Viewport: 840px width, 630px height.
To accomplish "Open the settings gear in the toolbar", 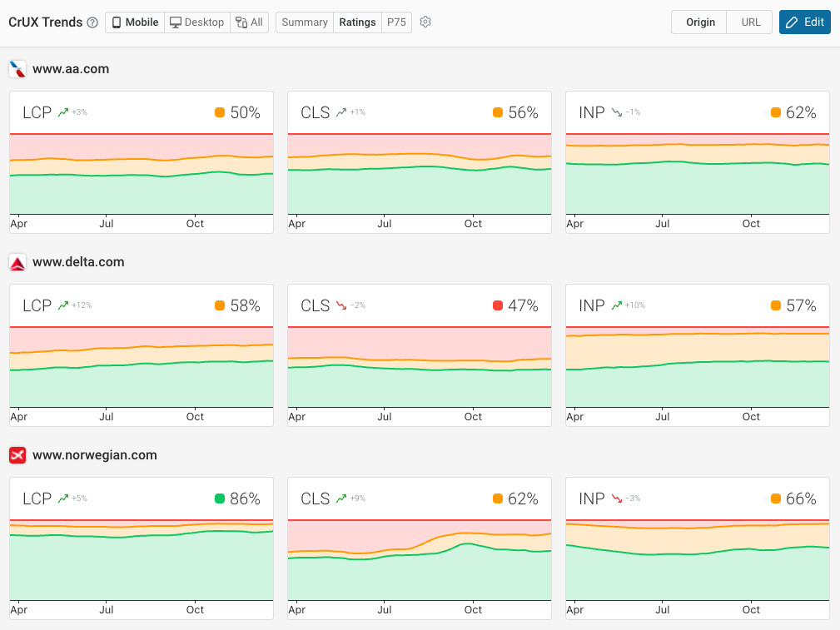I will pyautogui.click(x=425, y=22).
